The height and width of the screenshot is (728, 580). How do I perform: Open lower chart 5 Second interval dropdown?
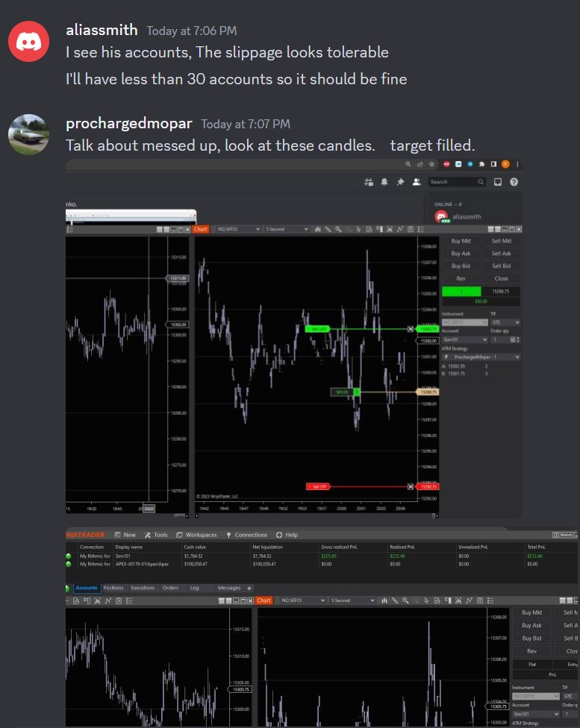352,600
